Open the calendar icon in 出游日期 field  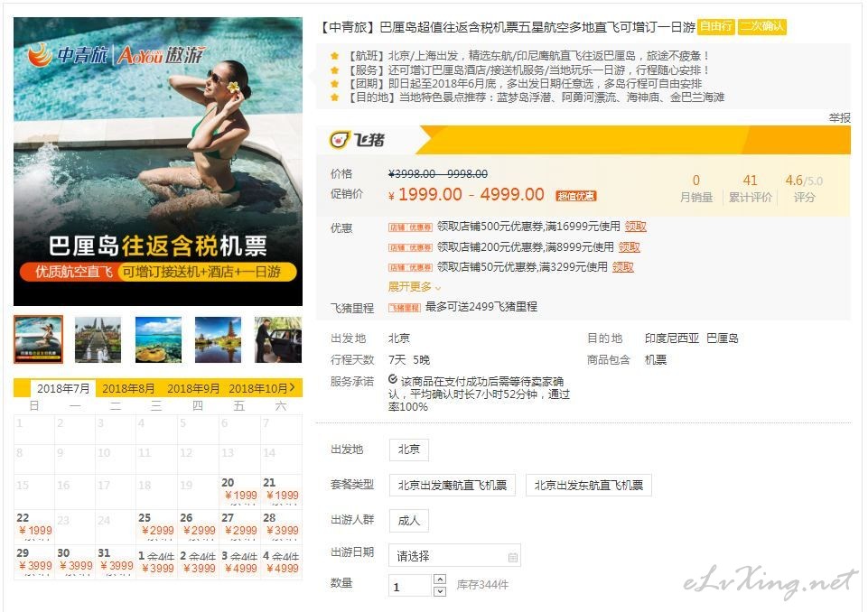tap(513, 557)
